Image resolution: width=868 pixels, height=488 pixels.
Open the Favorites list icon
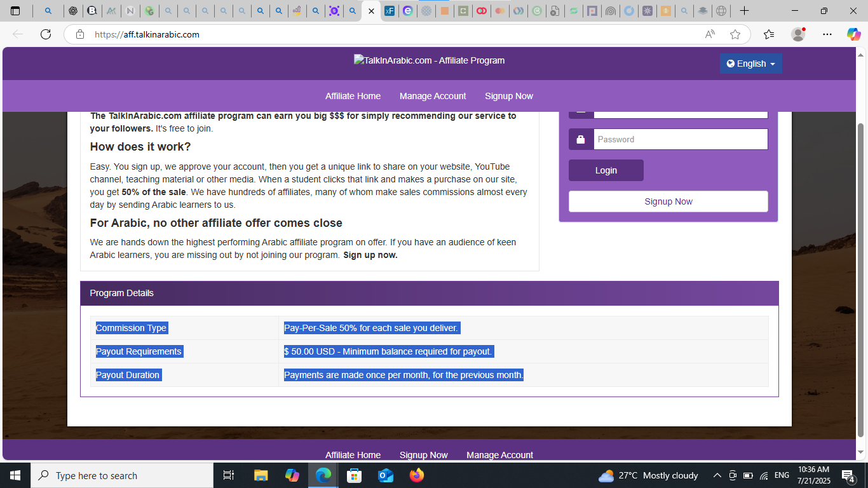click(x=769, y=34)
